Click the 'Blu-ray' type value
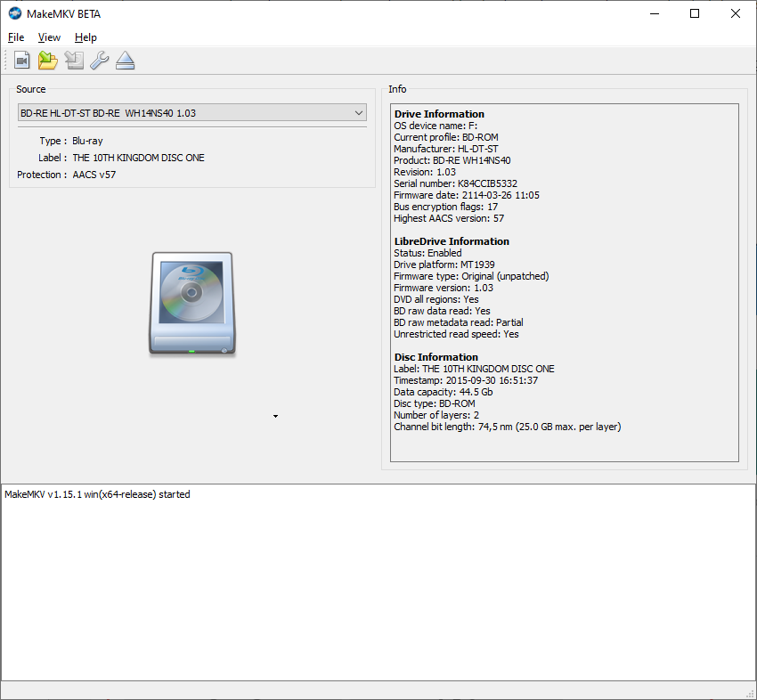The height and width of the screenshot is (700, 757). 87,141
